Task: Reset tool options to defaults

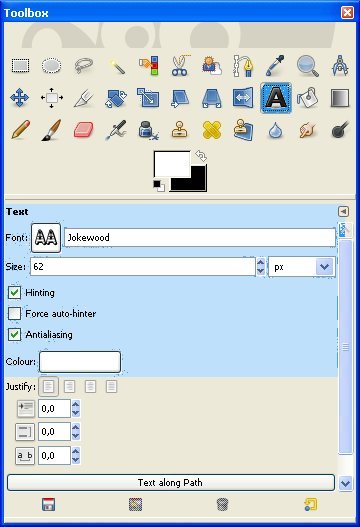Action: click(310, 504)
